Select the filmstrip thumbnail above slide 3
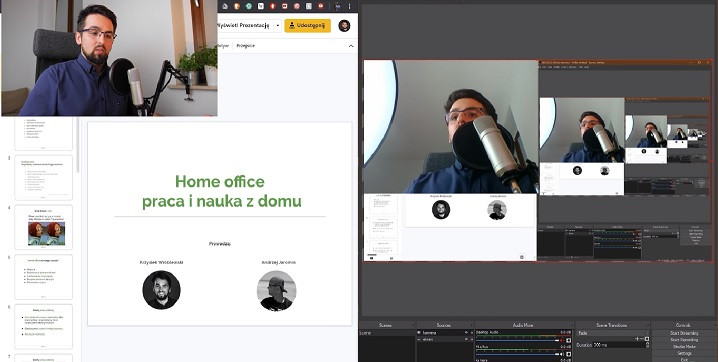Screen dimensions: 718x362 click(44, 133)
